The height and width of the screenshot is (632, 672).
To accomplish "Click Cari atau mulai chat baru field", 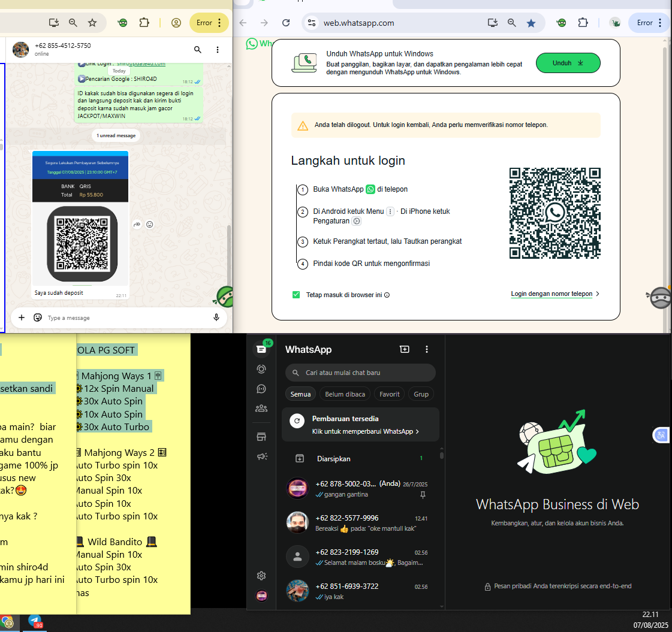I will pyautogui.click(x=360, y=373).
